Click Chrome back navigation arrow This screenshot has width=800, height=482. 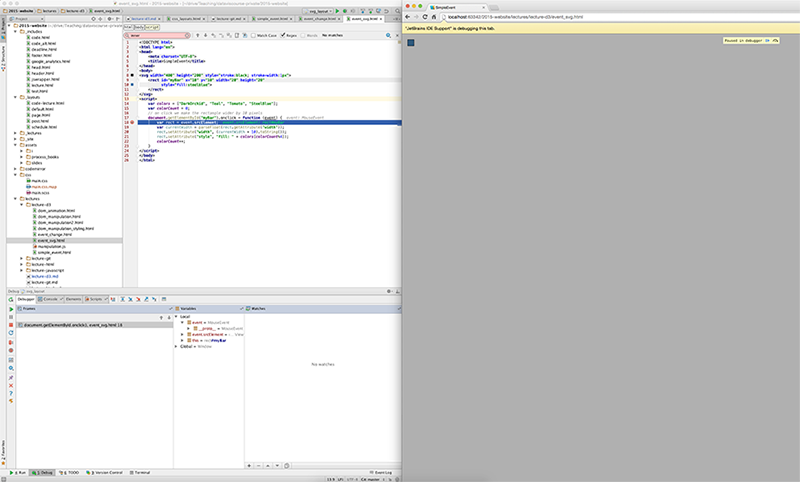click(x=407, y=17)
